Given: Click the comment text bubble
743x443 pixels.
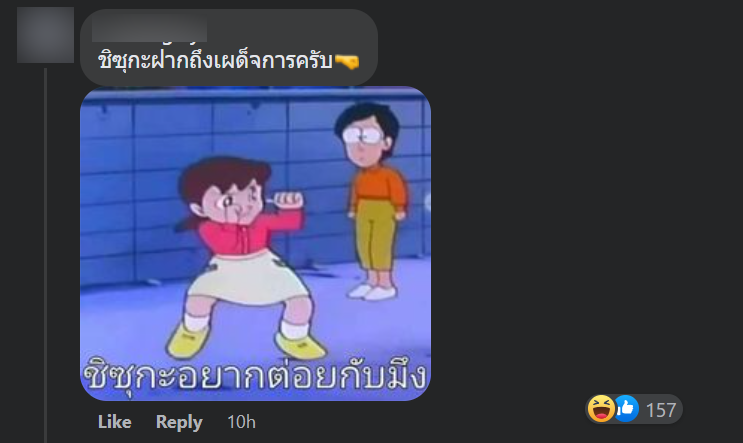Looking at the screenshot, I should 229,47.
